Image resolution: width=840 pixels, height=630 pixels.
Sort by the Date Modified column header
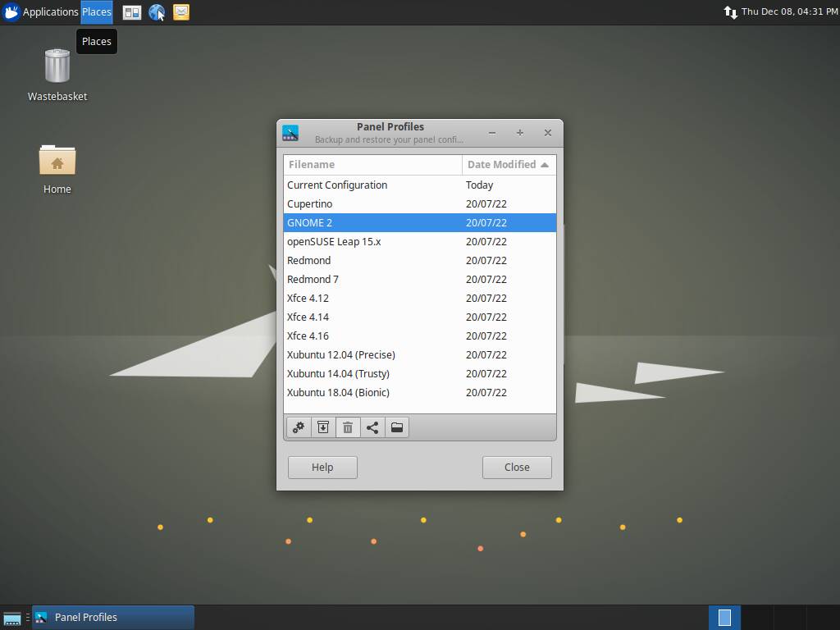[509, 165]
